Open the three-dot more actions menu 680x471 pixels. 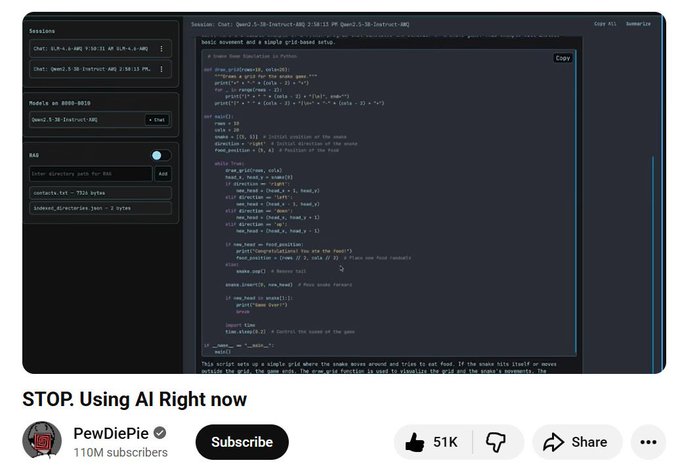648,442
